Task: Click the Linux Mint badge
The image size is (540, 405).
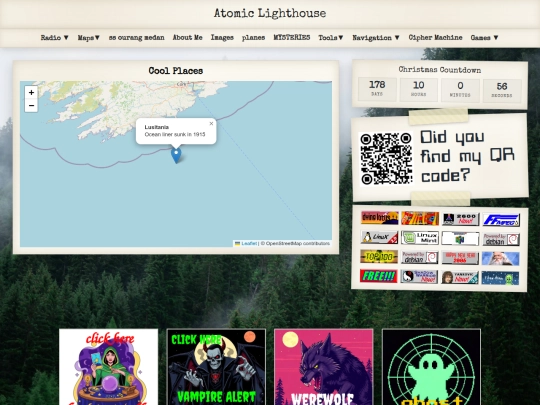Action: [x=420, y=238]
